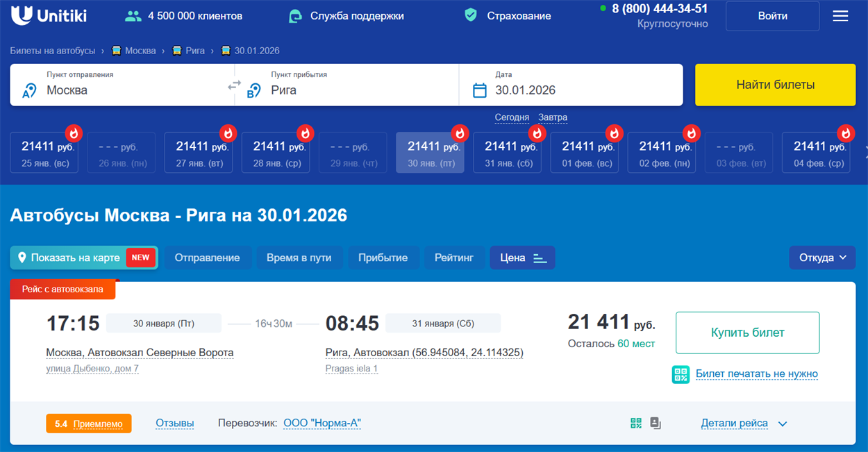868x452 pixels.
Task: Sort results by Цена
Action: coord(522,258)
